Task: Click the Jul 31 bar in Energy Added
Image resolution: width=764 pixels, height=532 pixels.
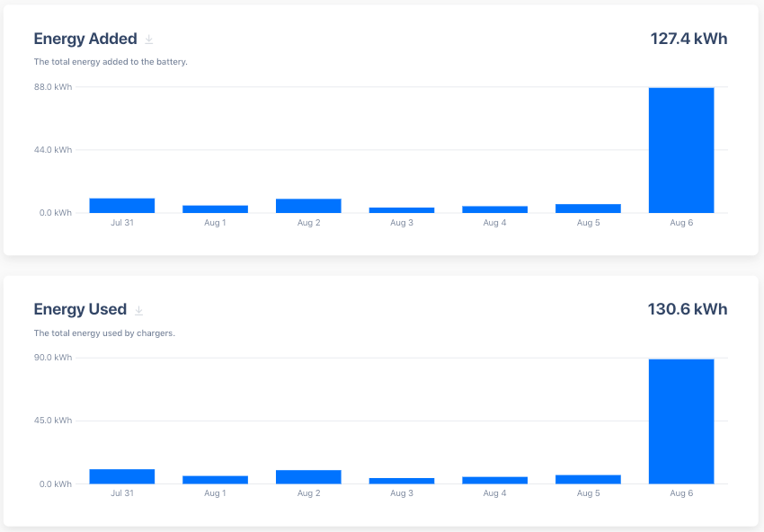Action: (x=122, y=206)
